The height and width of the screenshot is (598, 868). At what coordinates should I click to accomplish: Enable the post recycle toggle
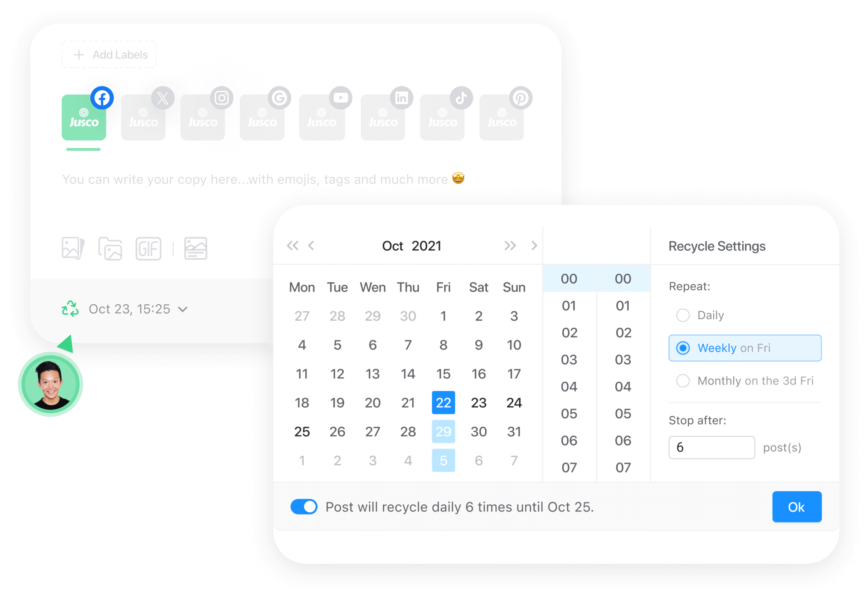305,507
